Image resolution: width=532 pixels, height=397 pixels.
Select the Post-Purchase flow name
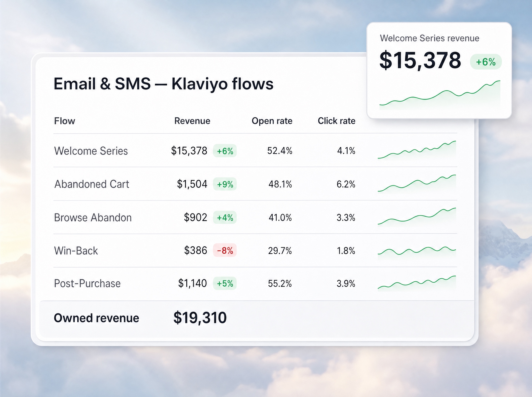(87, 284)
